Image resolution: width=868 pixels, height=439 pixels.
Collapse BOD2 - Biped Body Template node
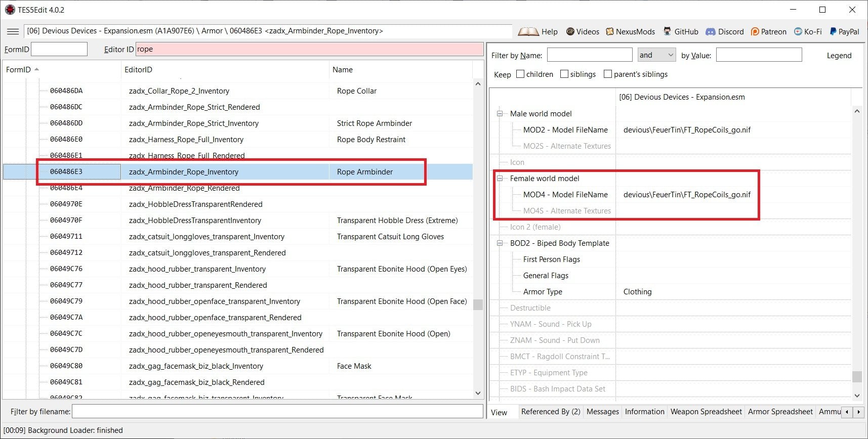coord(500,243)
